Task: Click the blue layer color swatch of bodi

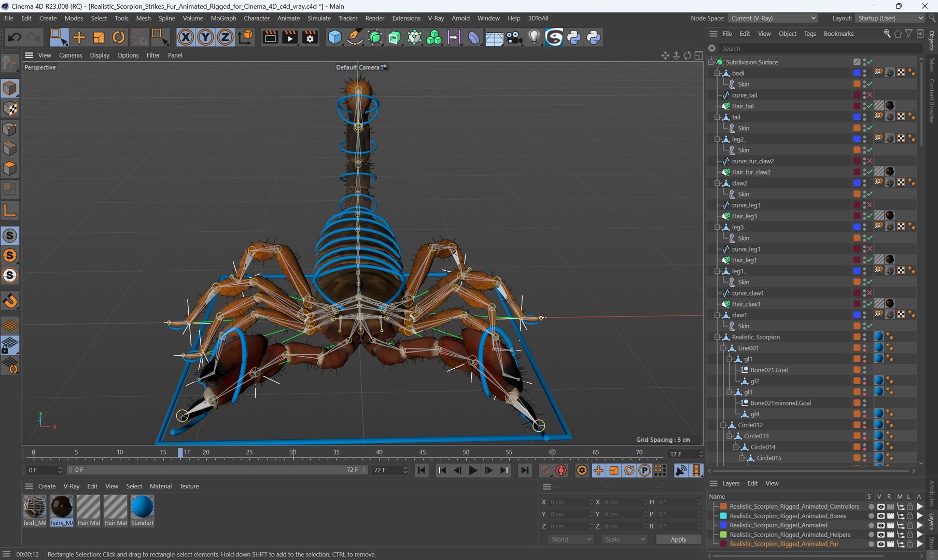Action: point(857,73)
